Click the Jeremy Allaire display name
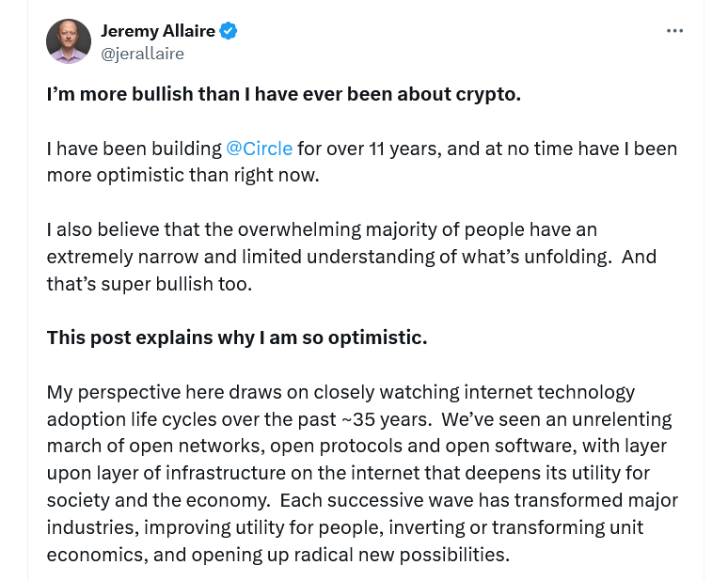Screen dimensions: 728x581 click(x=158, y=32)
